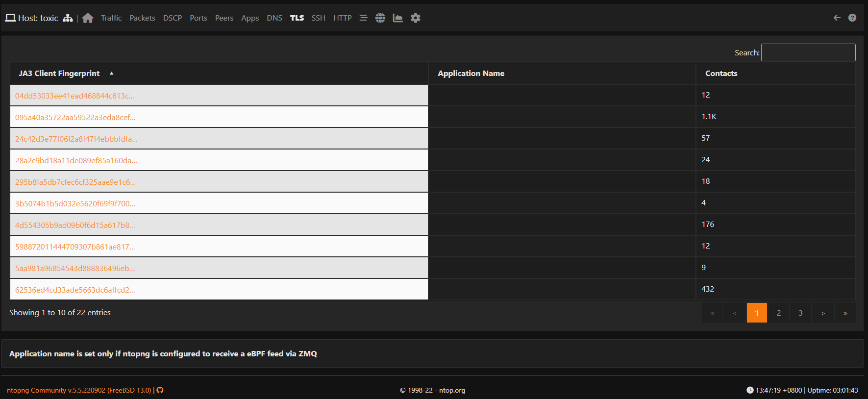The width and height of the screenshot is (868, 399).
Task: Select the 1.1K contacts cell
Action: click(x=775, y=117)
